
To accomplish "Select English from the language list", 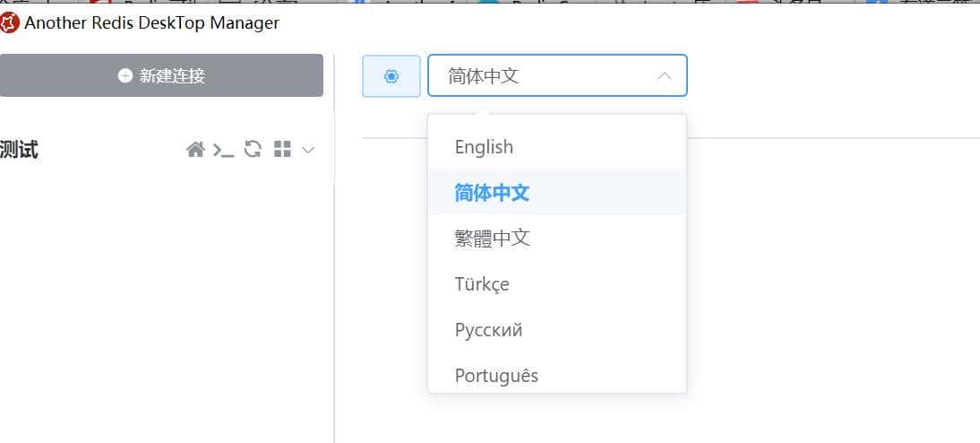I will pos(557,147).
